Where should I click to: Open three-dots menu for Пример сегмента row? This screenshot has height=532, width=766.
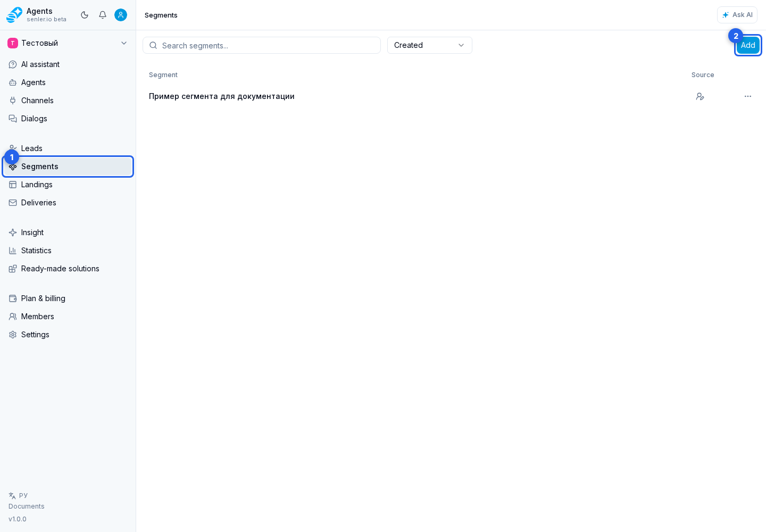tap(748, 96)
